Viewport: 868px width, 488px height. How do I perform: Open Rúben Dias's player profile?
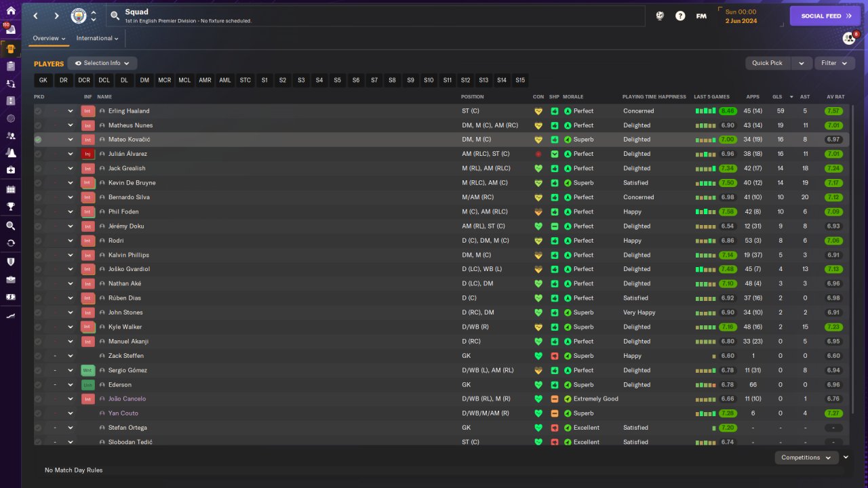(125, 298)
